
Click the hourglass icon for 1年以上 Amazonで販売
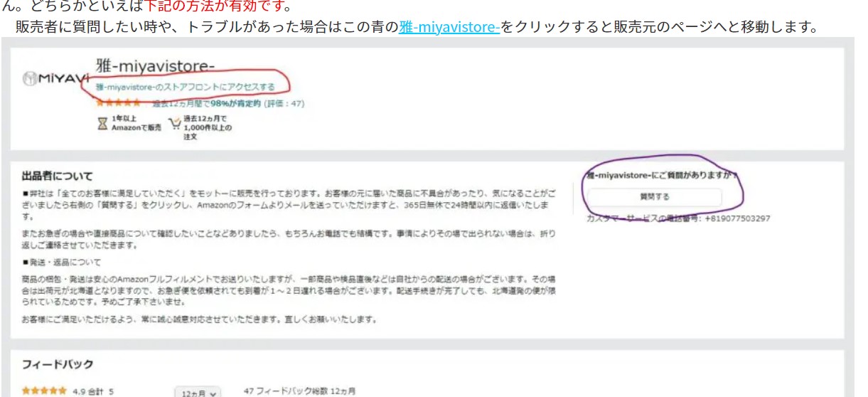pyautogui.click(x=102, y=123)
